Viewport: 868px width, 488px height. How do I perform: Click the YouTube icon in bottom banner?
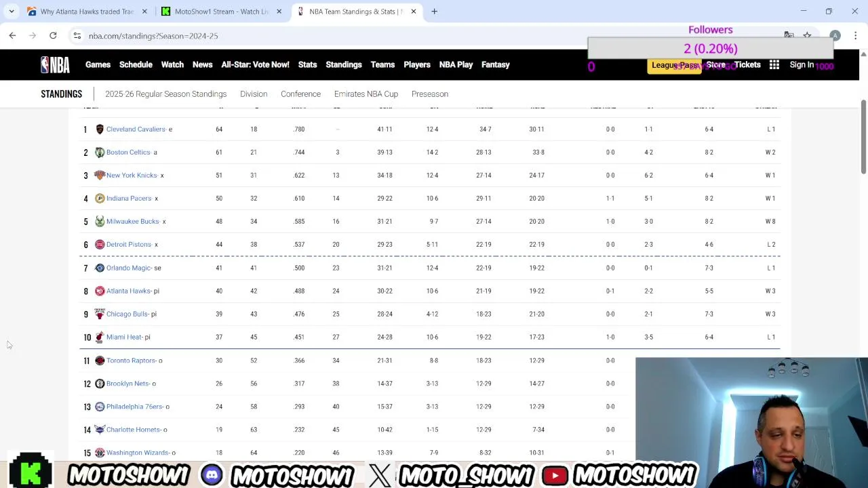pos(555,475)
